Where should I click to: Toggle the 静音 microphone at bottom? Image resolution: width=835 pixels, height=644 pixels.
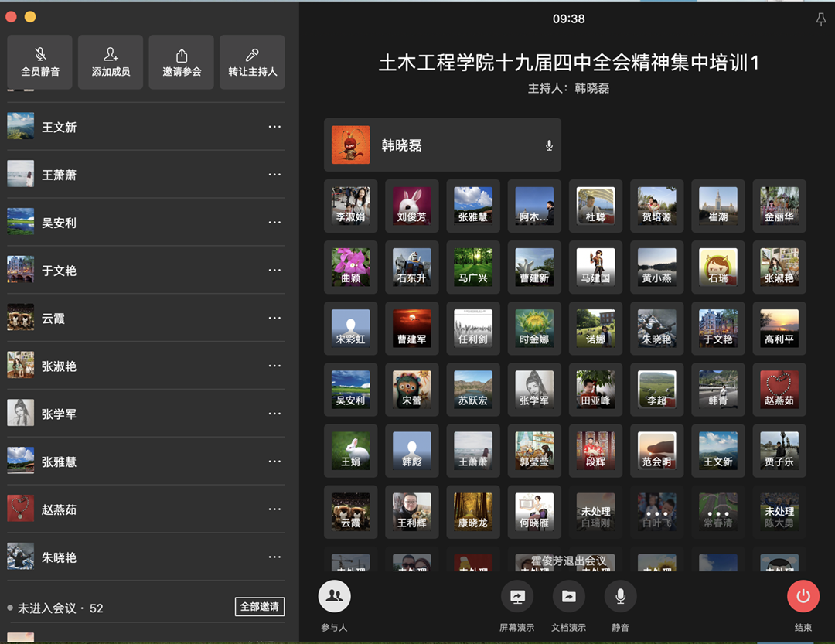pos(620,596)
